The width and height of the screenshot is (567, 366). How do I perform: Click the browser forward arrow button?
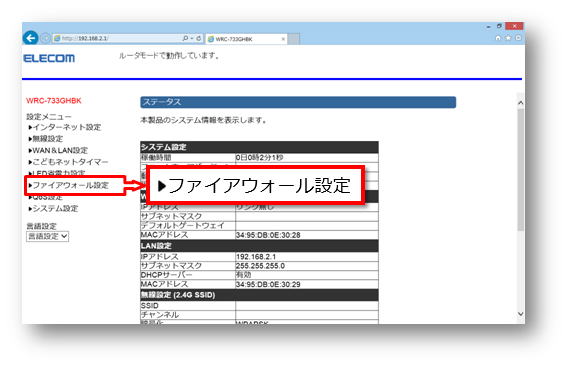coord(45,38)
